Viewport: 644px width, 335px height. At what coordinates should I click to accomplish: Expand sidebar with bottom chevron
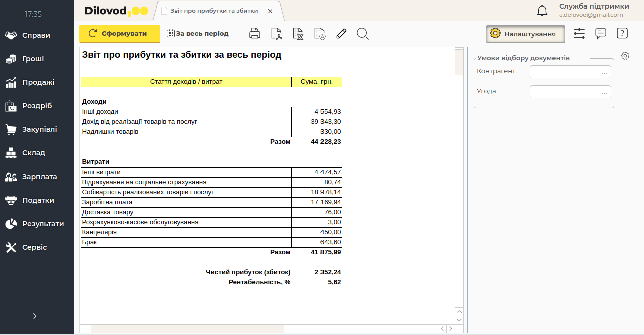pyautogui.click(x=34, y=316)
